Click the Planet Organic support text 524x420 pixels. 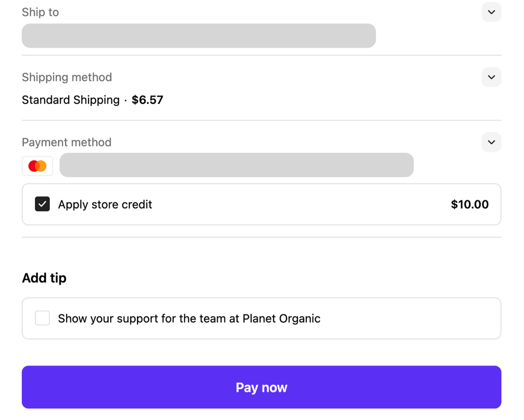(x=189, y=318)
